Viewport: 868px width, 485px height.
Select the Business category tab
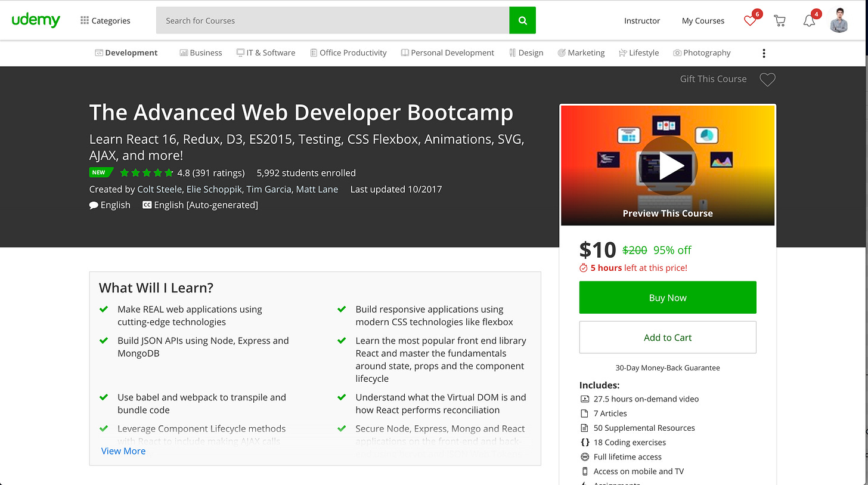pyautogui.click(x=201, y=52)
